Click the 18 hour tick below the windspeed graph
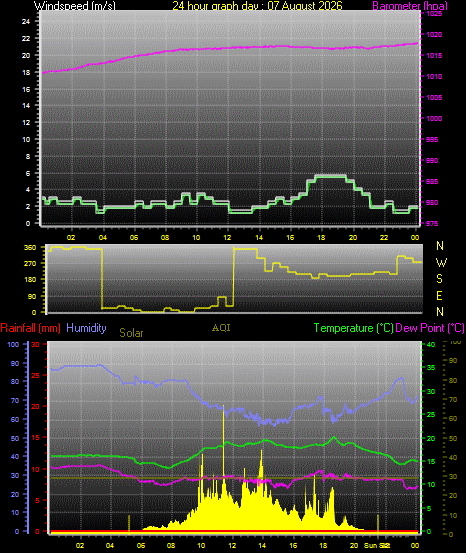Image resolution: width=466 pixels, height=553 pixels. click(x=321, y=237)
